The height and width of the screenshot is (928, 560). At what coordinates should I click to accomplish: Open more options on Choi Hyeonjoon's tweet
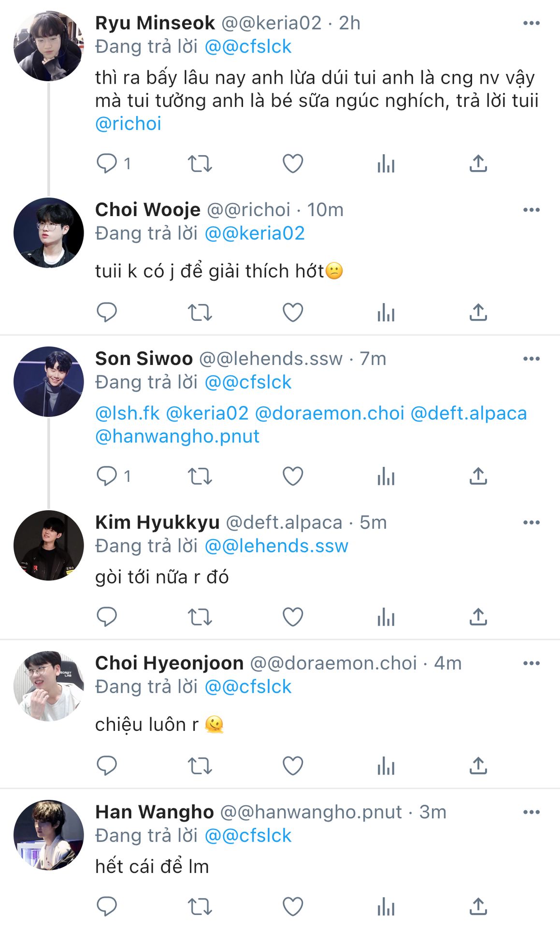click(x=531, y=663)
